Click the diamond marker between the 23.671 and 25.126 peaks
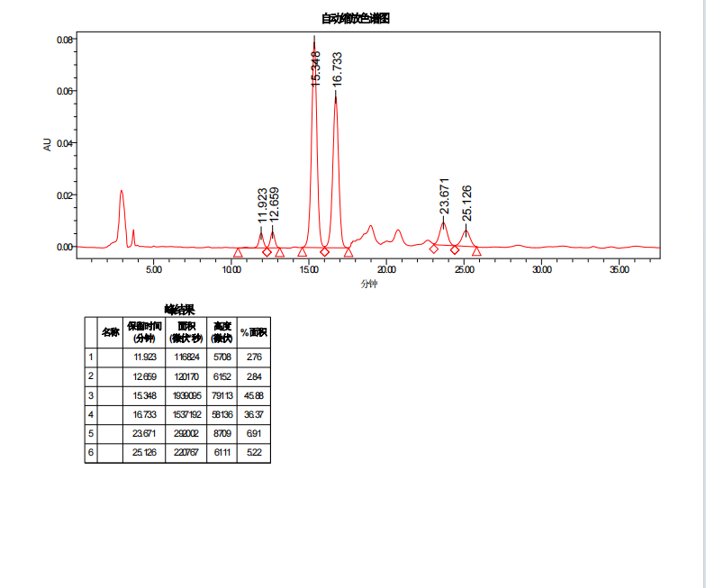The image size is (706, 588). (455, 249)
